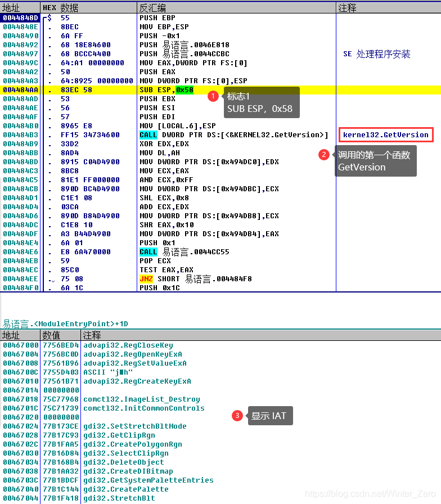Image resolution: width=441 pixels, height=504 pixels.
Task: Select MOV [LOCAL.6],ESP instruction
Action: [178, 126]
